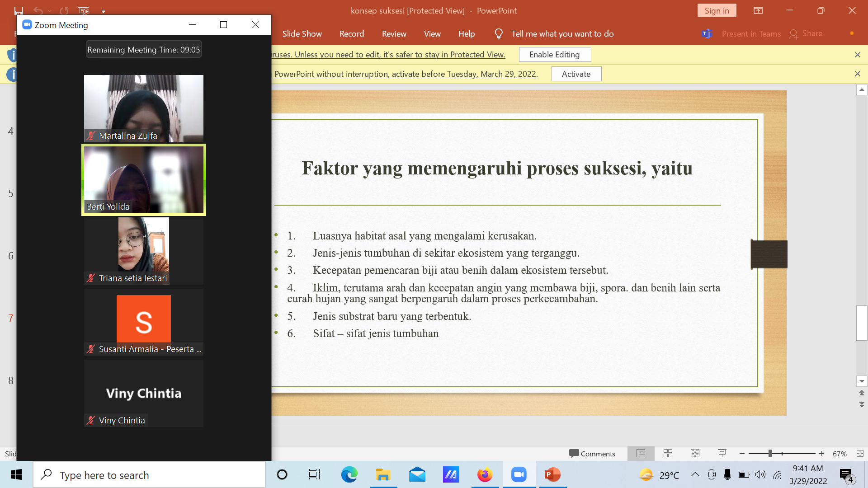Click Fit slide to window icon
868x488 pixels.
(860, 453)
